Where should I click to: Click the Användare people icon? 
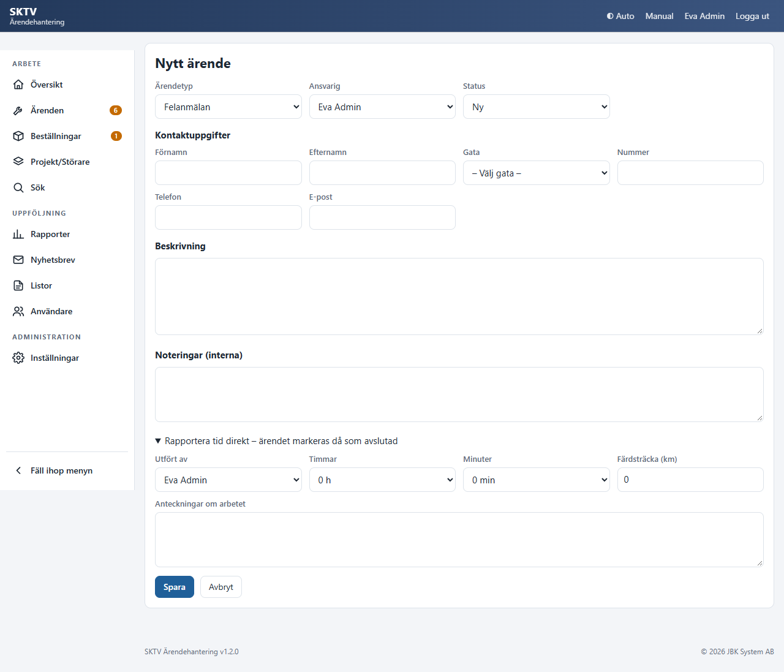pyautogui.click(x=18, y=311)
